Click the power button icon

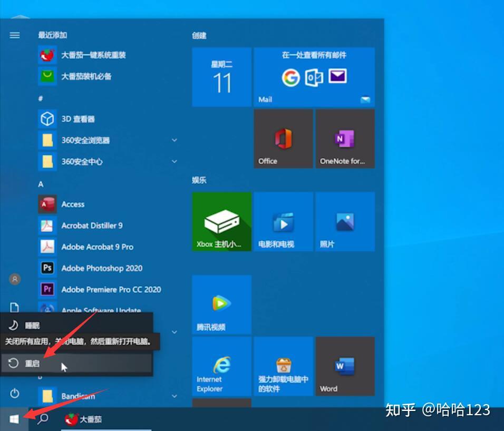(14, 394)
